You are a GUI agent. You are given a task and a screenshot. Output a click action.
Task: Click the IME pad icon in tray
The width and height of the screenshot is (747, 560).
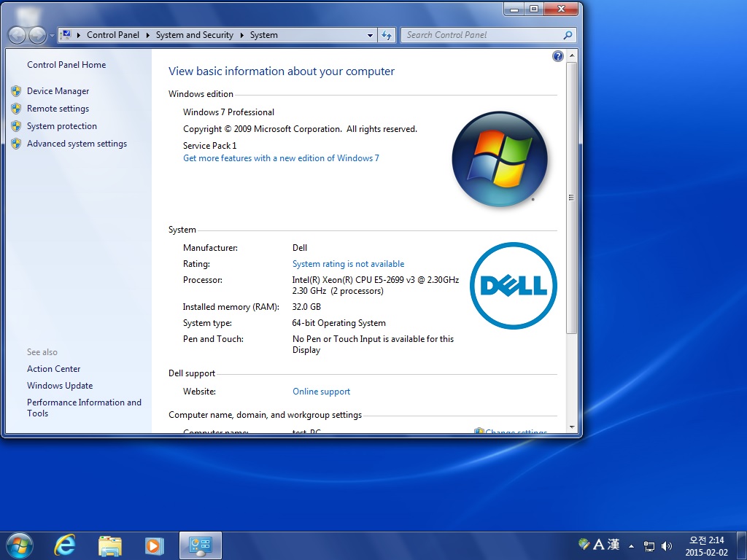(584, 543)
